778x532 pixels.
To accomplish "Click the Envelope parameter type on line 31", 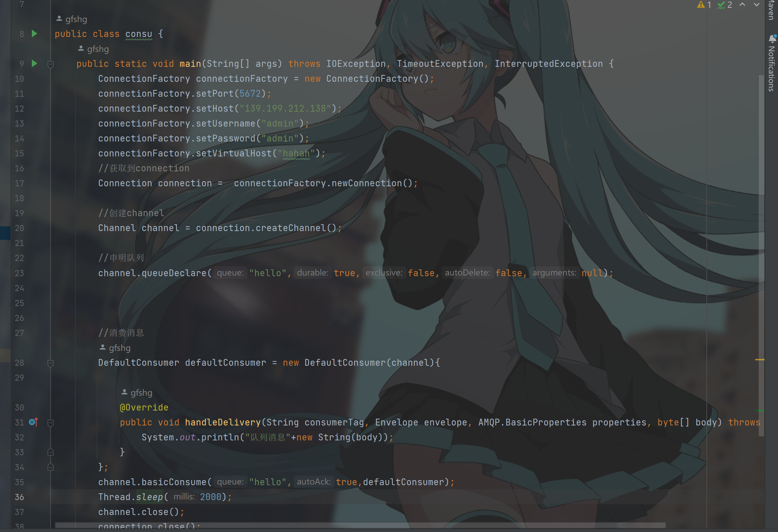I will 397,422.
